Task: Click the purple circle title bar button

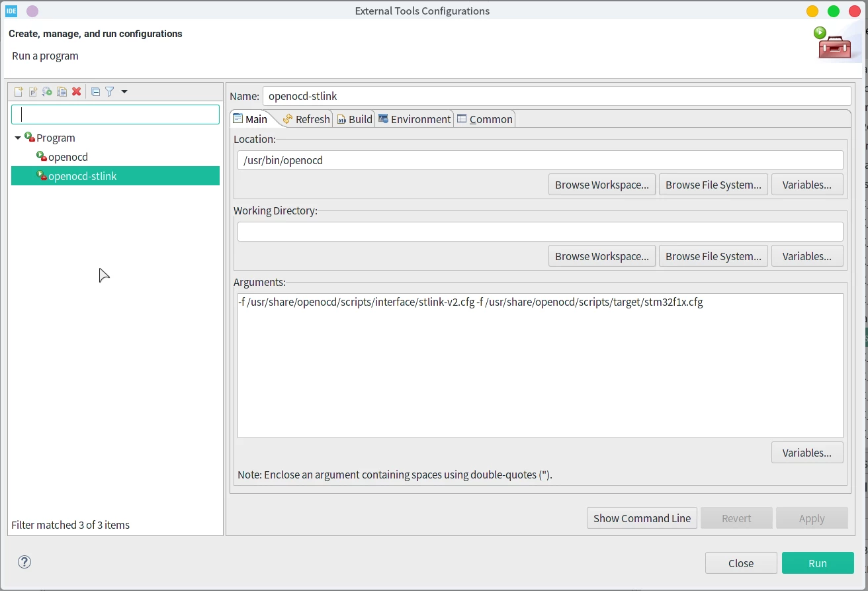Action: point(32,11)
